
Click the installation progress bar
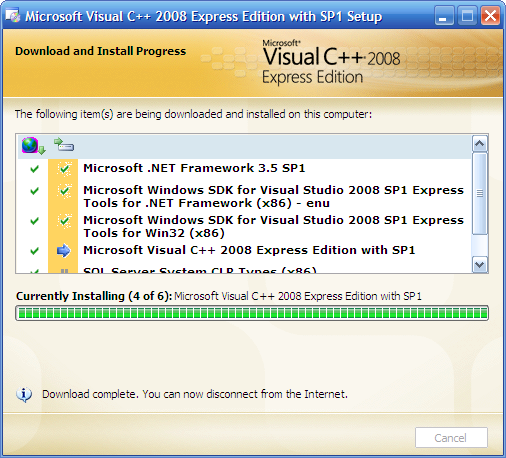[x=252, y=313]
